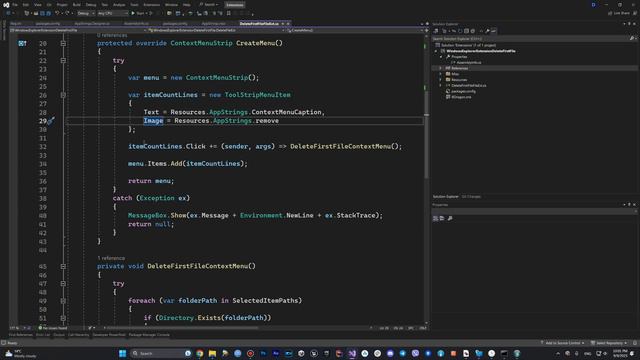Click Solution Explorer sync/home toolbar icon
Image resolution: width=640 pixels, height=360 pixels.
[436, 31]
